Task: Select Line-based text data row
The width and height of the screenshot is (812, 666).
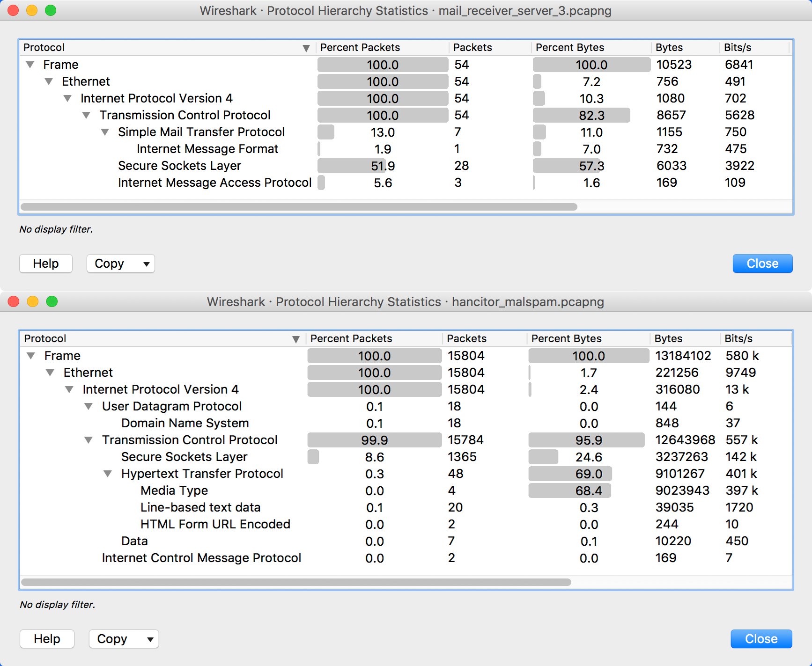Action: click(406, 507)
